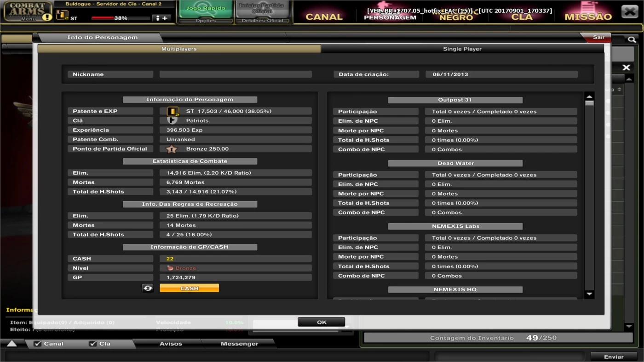Click the Bronze level icon beside Nível
This screenshot has width=644, height=362.
click(x=170, y=268)
